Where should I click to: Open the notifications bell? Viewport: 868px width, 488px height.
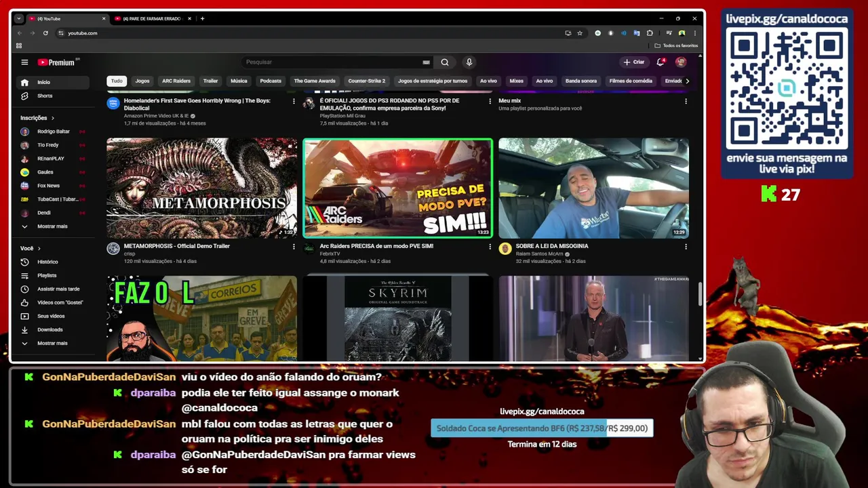click(x=660, y=62)
